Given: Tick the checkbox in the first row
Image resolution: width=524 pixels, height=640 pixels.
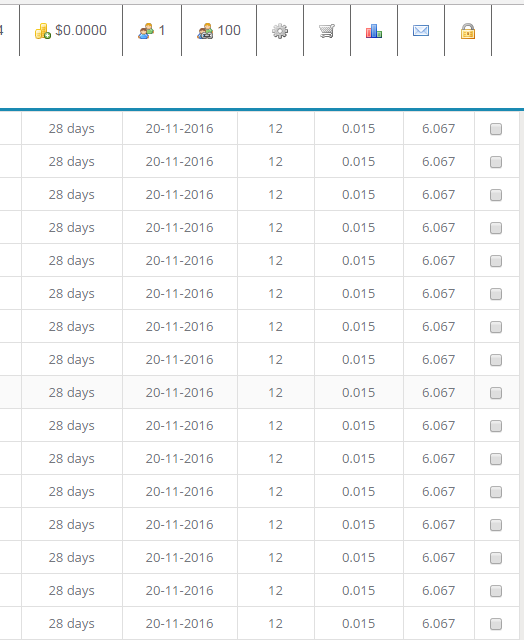Looking at the screenshot, I should pyautogui.click(x=496, y=129).
